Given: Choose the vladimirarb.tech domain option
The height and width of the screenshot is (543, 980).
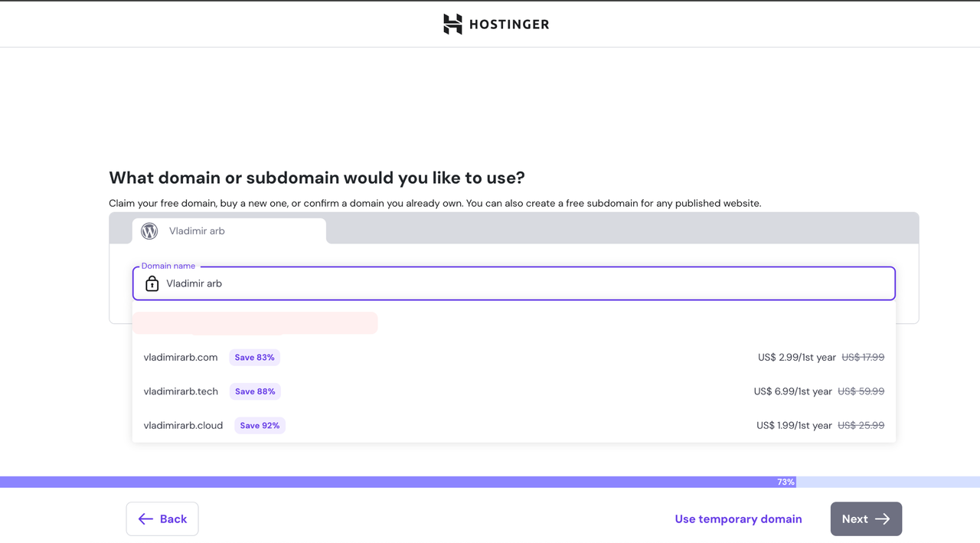Looking at the screenshot, I should [181, 391].
